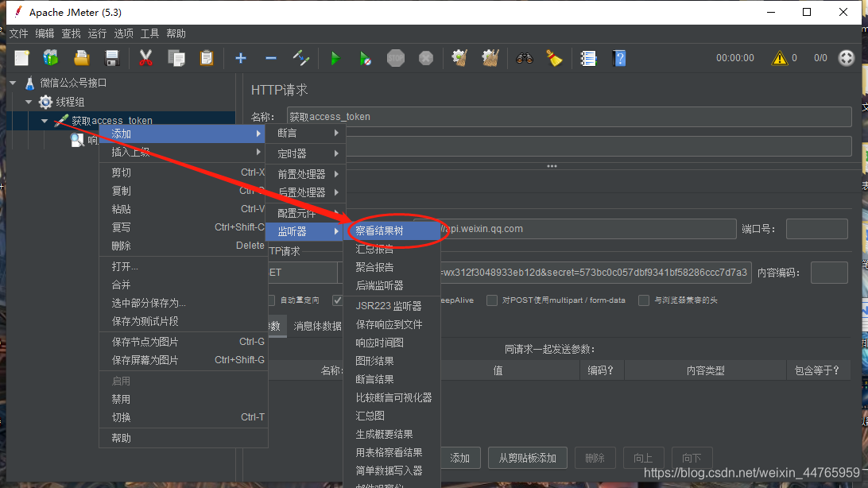Click the minus Collapse All icon

coord(271,58)
